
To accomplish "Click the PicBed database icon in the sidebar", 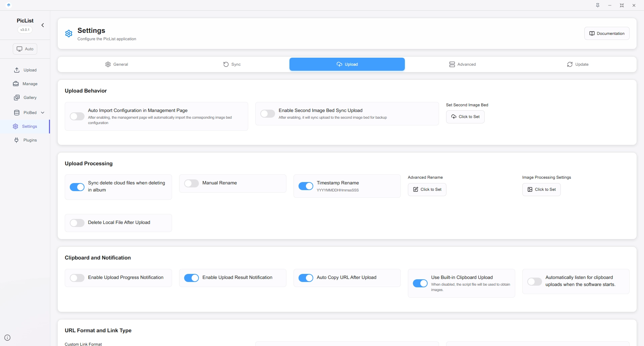I will pos(17,113).
